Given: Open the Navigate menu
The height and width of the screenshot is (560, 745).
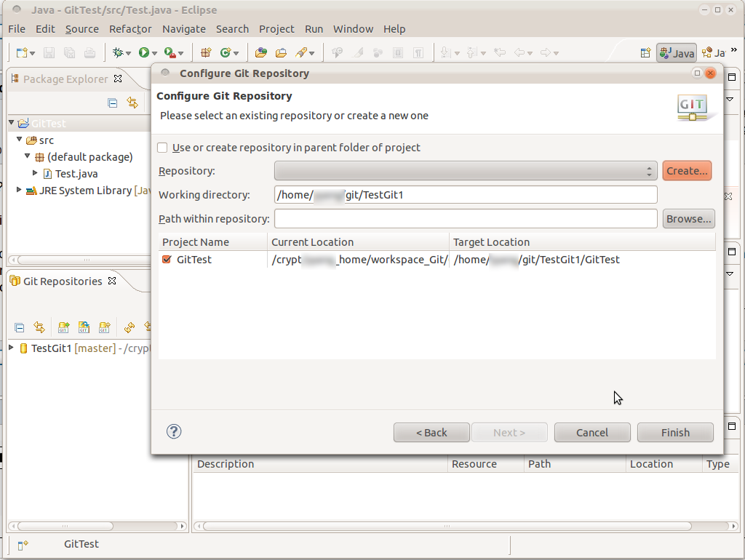Looking at the screenshot, I should click(x=184, y=29).
